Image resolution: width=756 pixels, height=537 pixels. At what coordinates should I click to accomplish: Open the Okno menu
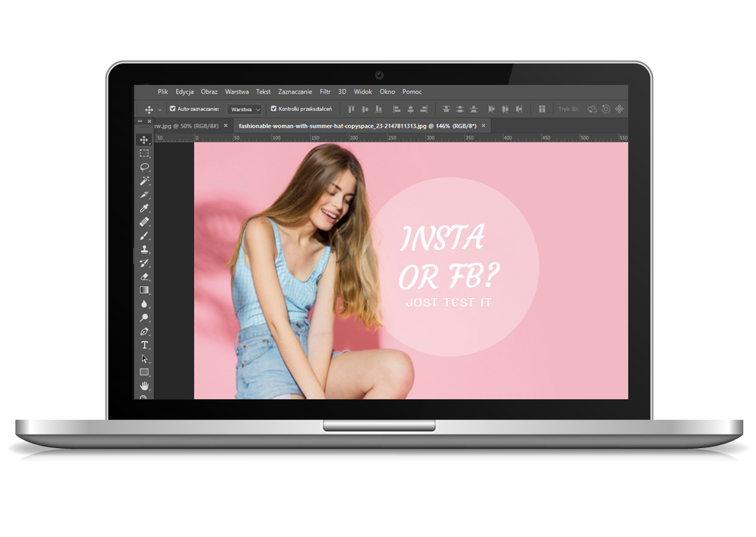click(x=387, y=92)
